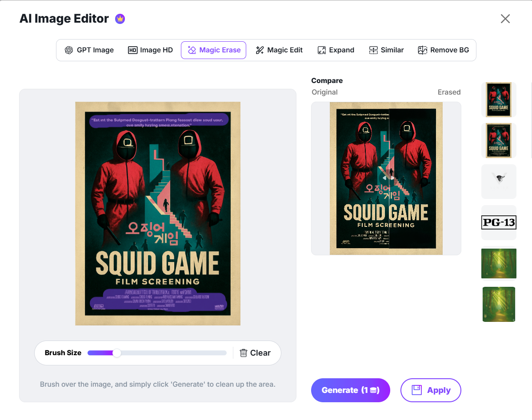Apply the erased image
This screenshot has height=420, width=532.
click(x=431, y=390)
